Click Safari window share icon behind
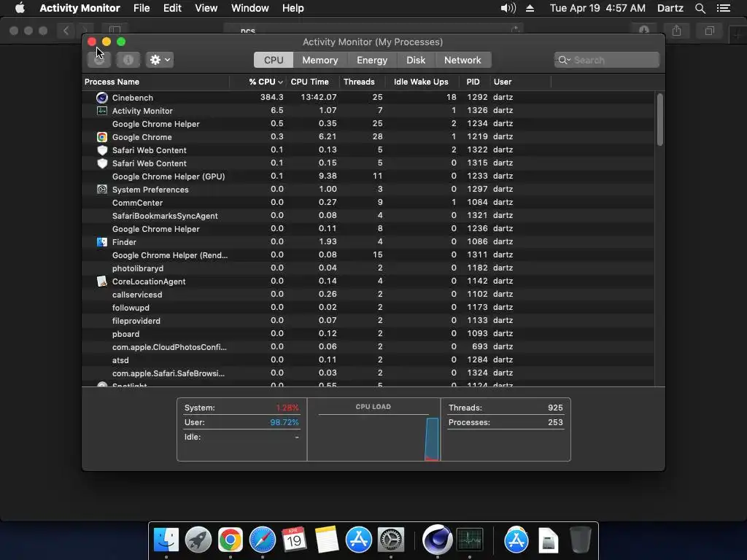This screenshot has height=560, width=747. (x=676, y=31)
